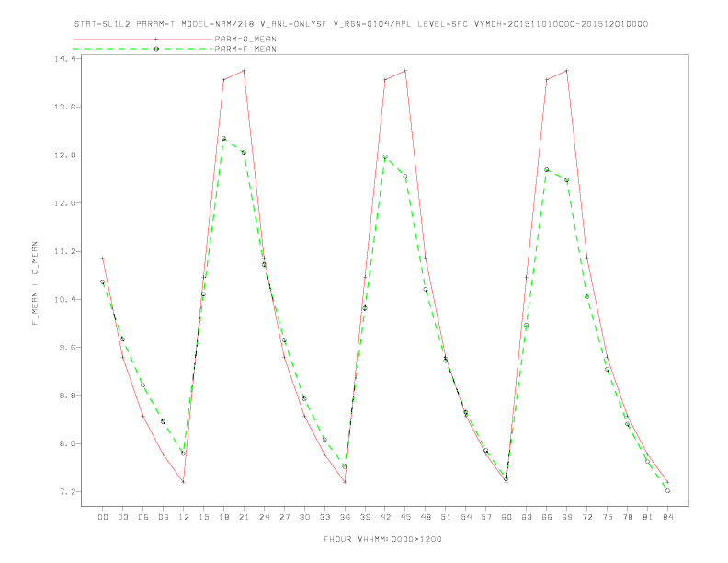Click the y-axis title F_MEAN | O_MEAN
This screenshot has height=563, width=728.
35,283
